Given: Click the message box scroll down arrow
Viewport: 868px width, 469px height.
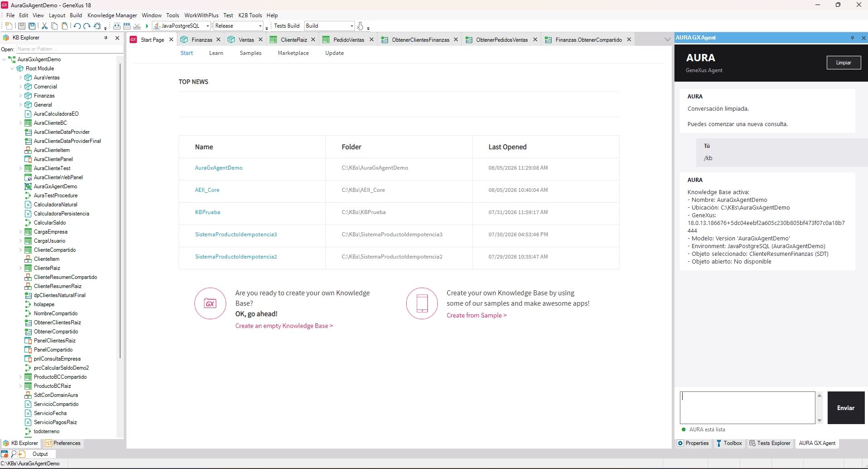Looking at the screenshot, I should pyautogui.click(x=820, y=420).
